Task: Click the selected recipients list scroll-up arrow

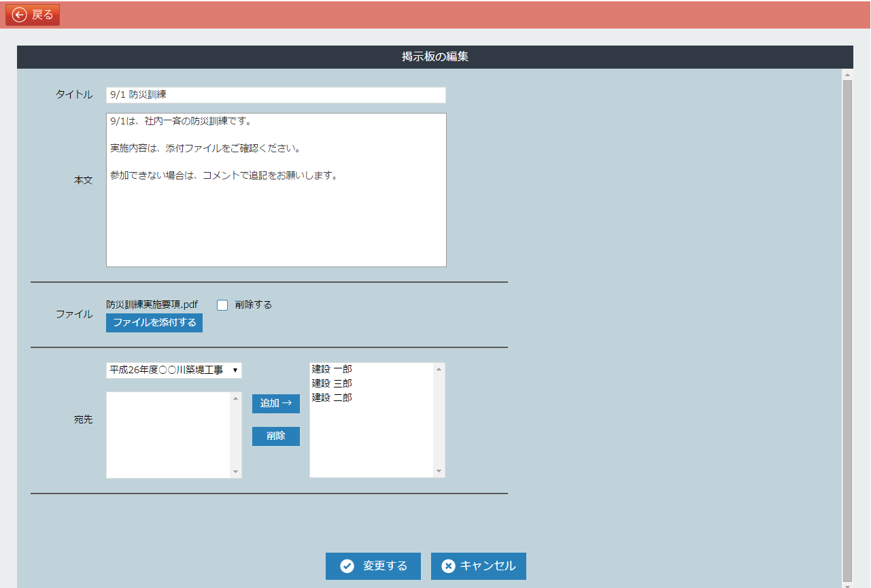Action: point(439,369)
